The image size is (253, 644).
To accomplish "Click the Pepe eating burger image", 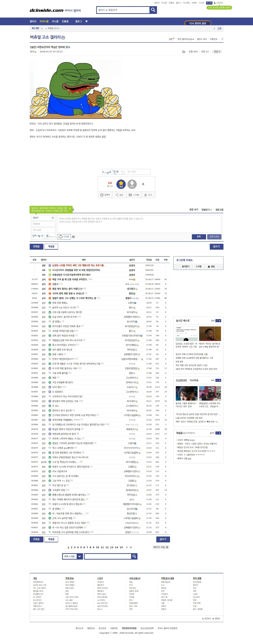I will 76,89.
